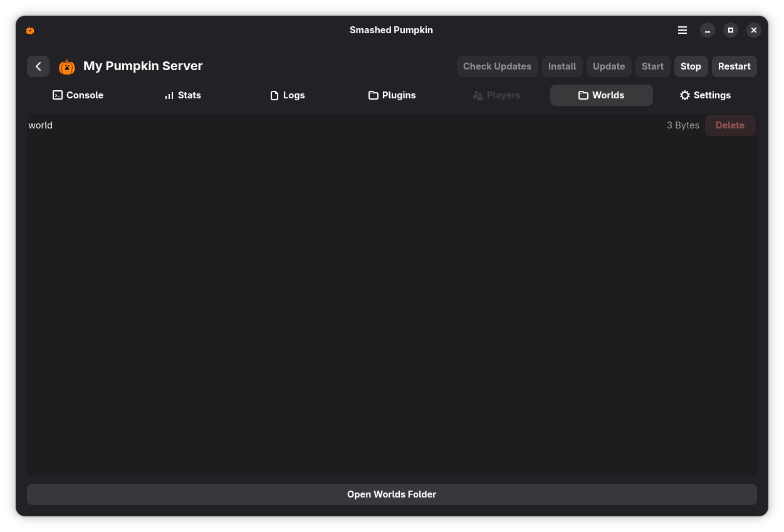
Task: Close the Smashed Pumpkin window
Action: coord(754,30)
